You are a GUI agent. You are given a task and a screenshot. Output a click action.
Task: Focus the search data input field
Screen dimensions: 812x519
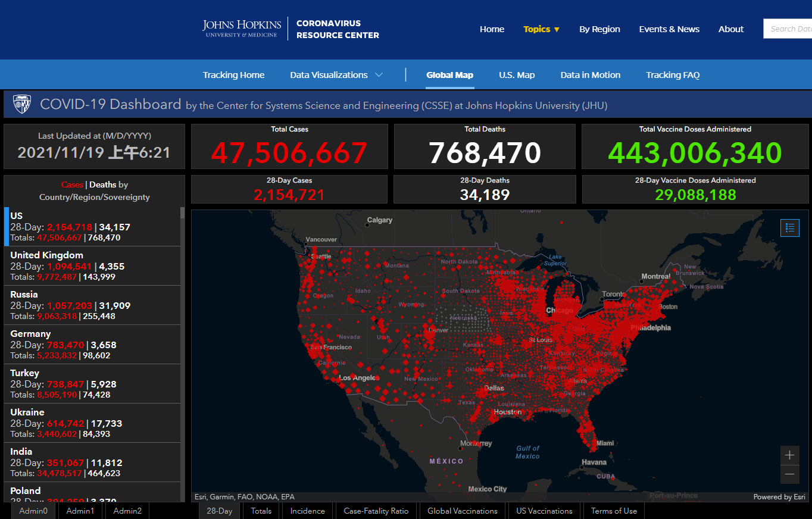[788, 29]
